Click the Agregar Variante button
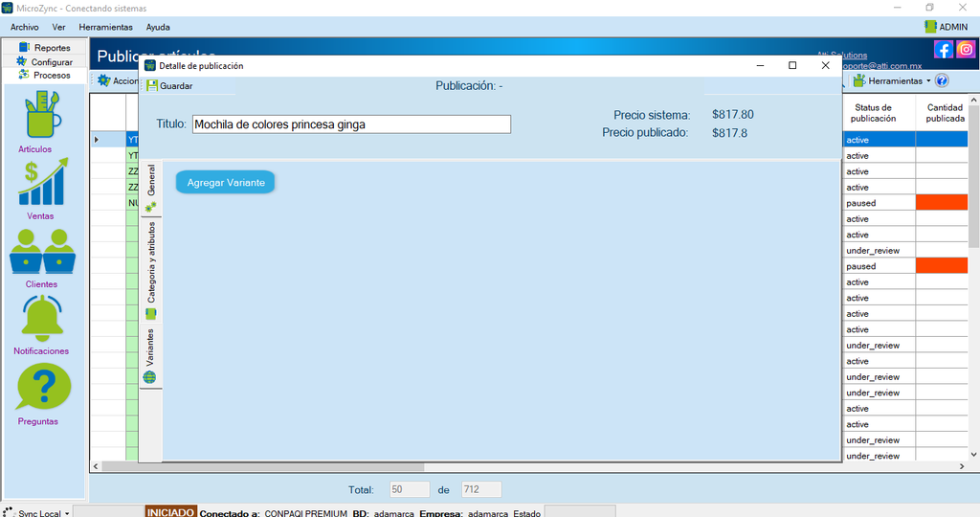This screenshot has width=980, height=517. (x=226, y=183)
